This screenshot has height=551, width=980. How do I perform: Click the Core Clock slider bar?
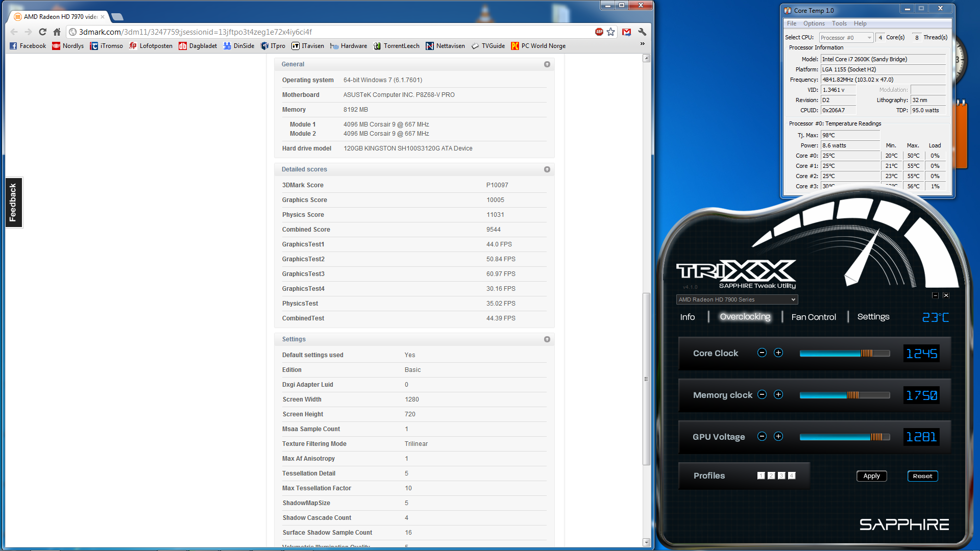point(845,354)
